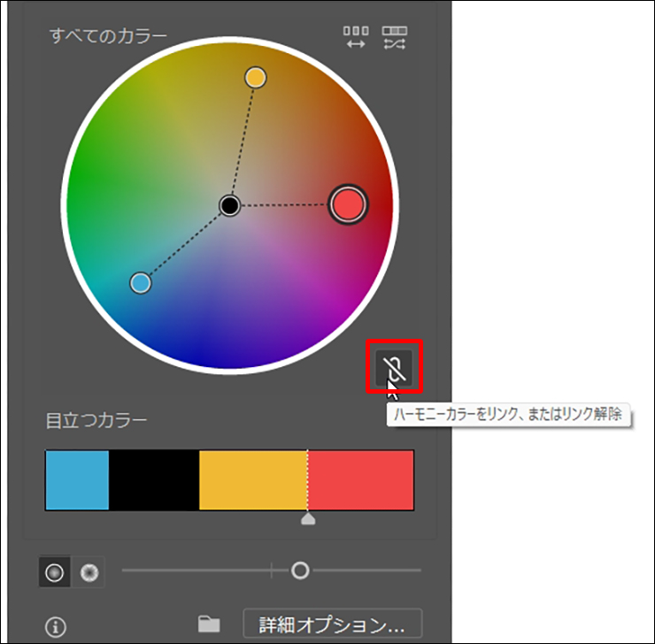
Task: Toggle the link harmony colors chain icon
Action: tap(394, 368)
